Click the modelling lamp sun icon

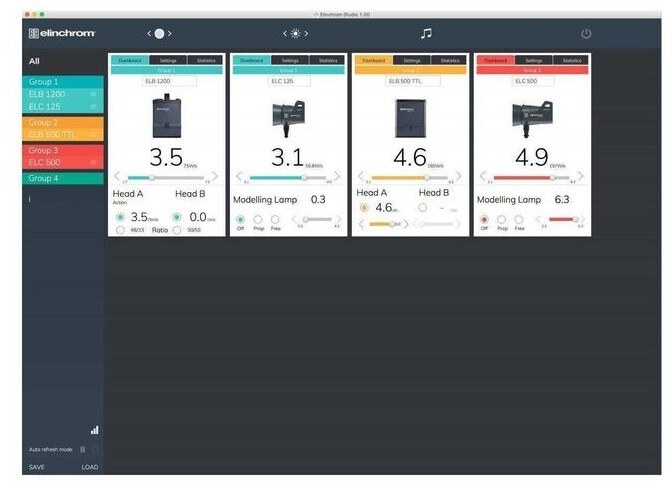[x=294, y=34]
